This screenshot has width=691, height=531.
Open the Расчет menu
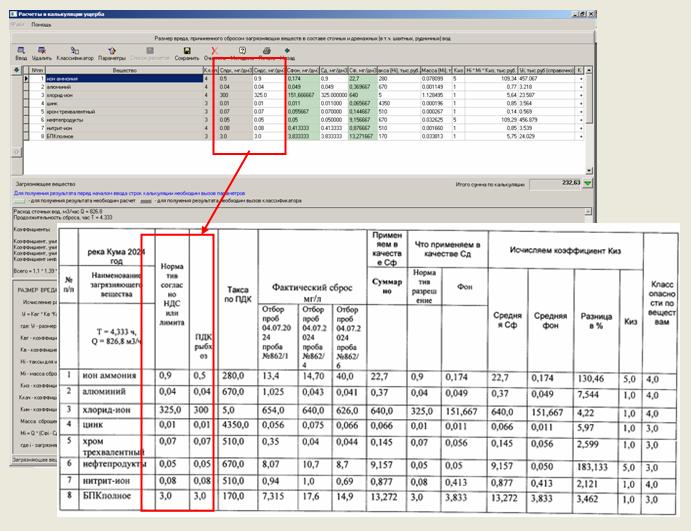[17, 24]
